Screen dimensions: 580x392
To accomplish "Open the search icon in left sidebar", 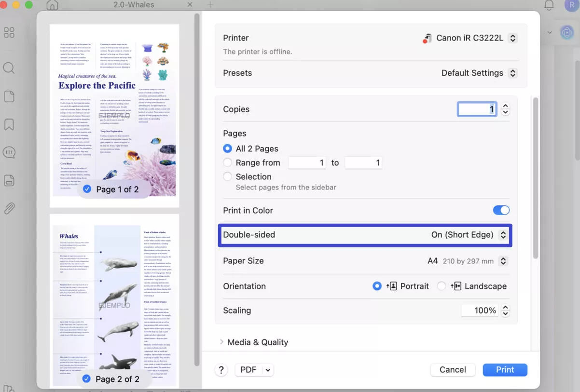I will coord(9,68).
